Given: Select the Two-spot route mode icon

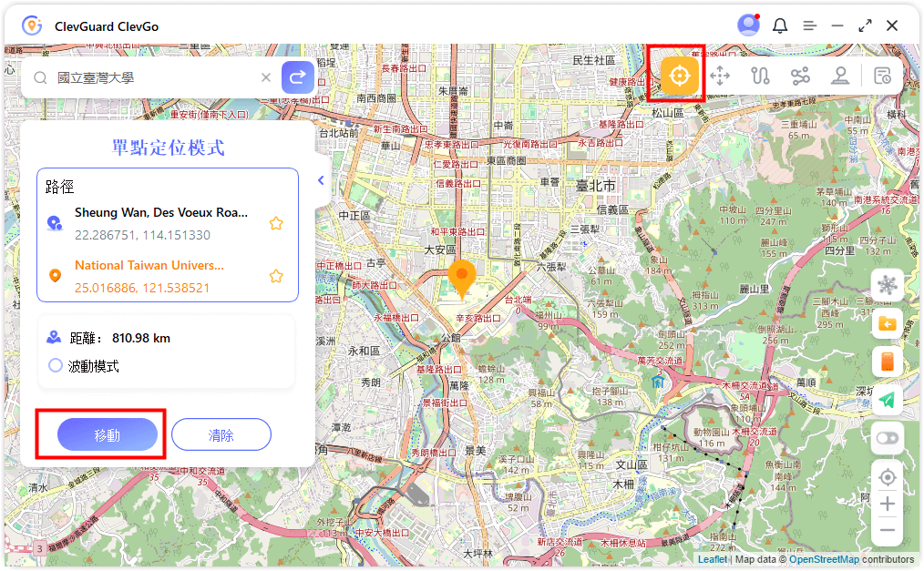Looking at the screenshot, I should (760, 76).
